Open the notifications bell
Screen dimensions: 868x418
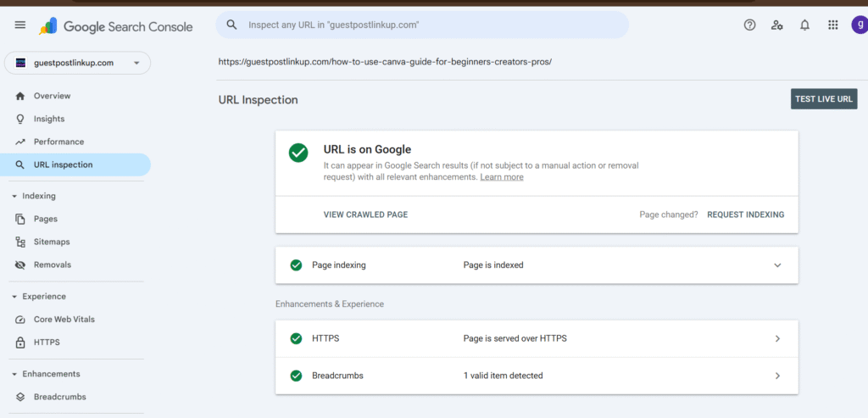tap(804, 25)
